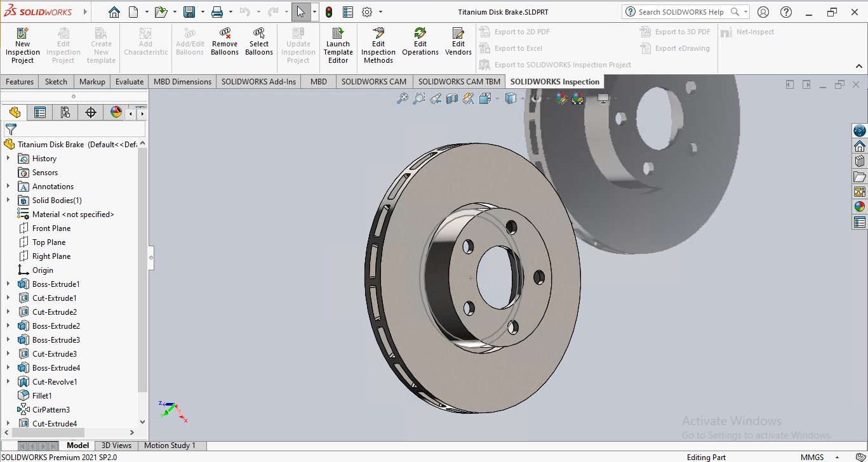Open Motion Study 1 tab

point(170,445)
